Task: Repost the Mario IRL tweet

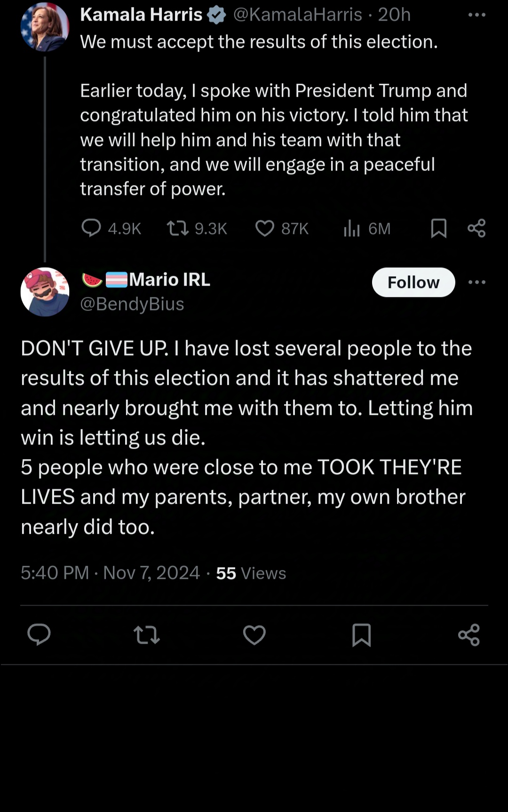Action: click(147, 635)
